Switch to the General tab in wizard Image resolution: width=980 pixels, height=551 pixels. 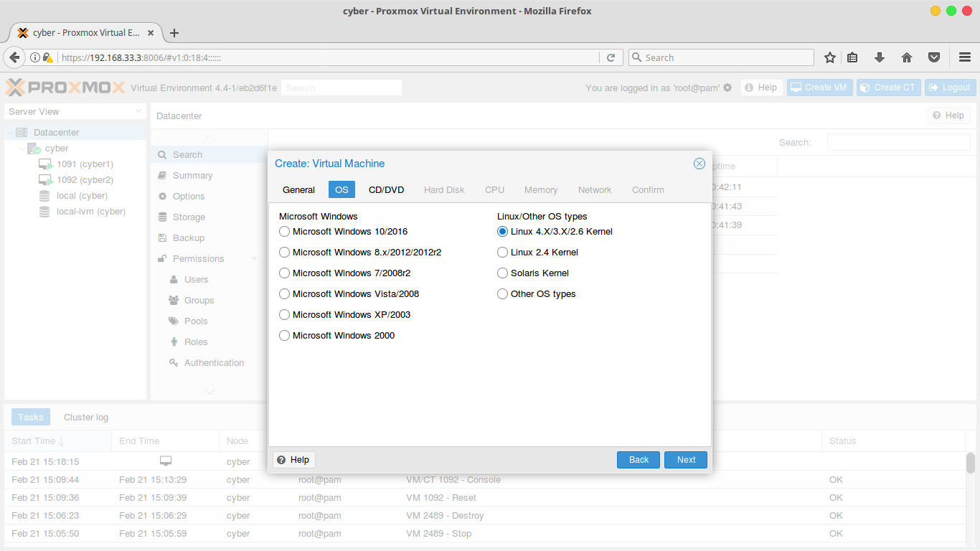click(298, 190)
